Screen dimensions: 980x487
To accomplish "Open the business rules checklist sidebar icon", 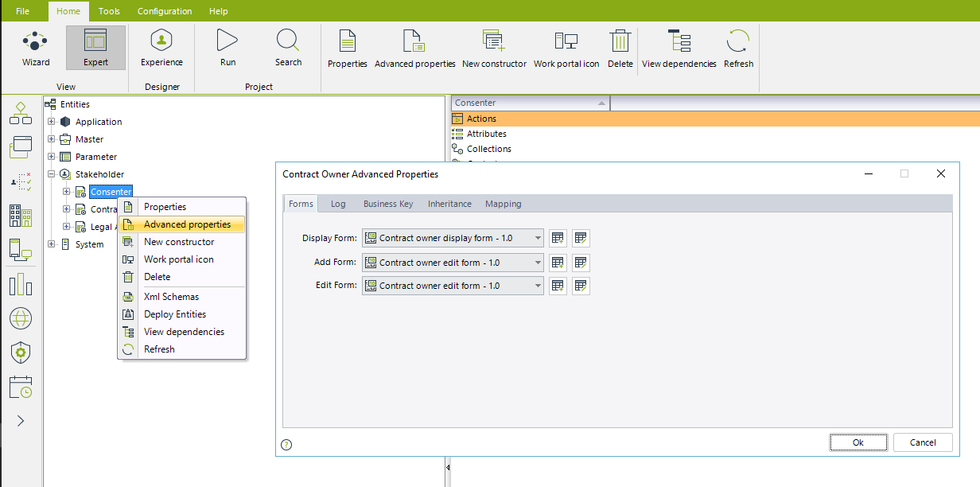I will [21, 181].
